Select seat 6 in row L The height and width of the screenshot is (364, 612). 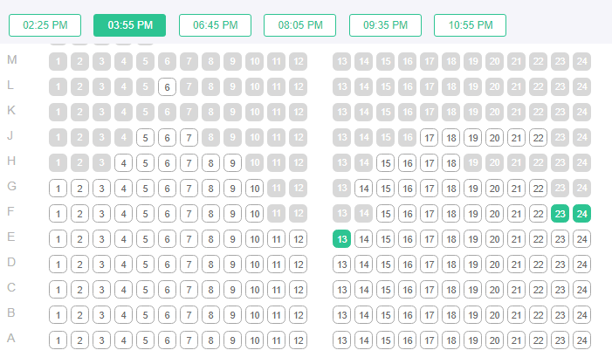click(x=168, y=87)
